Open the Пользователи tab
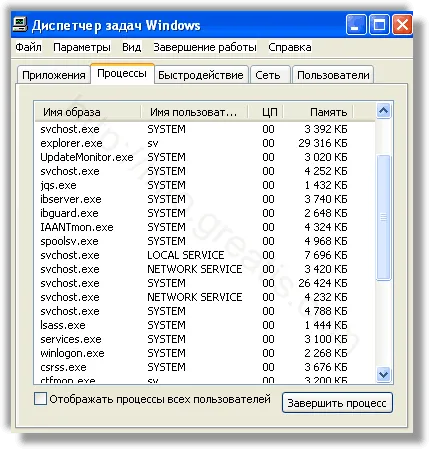Image resolution: width=429 pixels, height=449 pixels. [333, 75]
